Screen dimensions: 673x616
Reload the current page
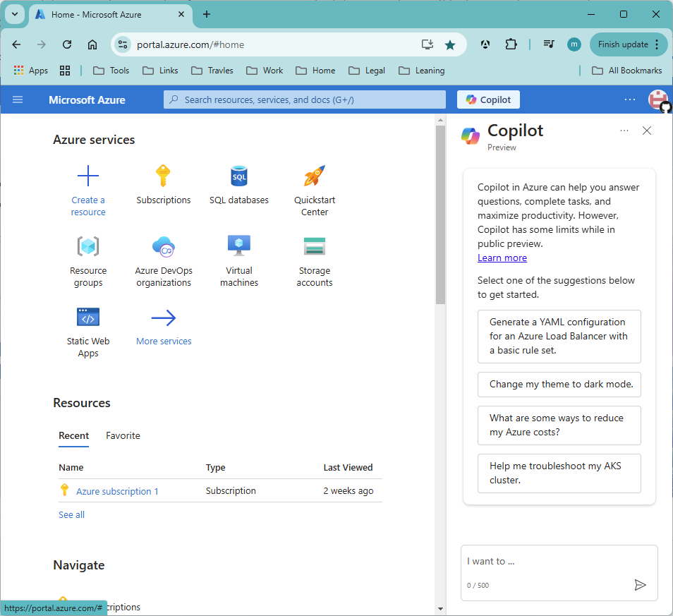[67, 44]
